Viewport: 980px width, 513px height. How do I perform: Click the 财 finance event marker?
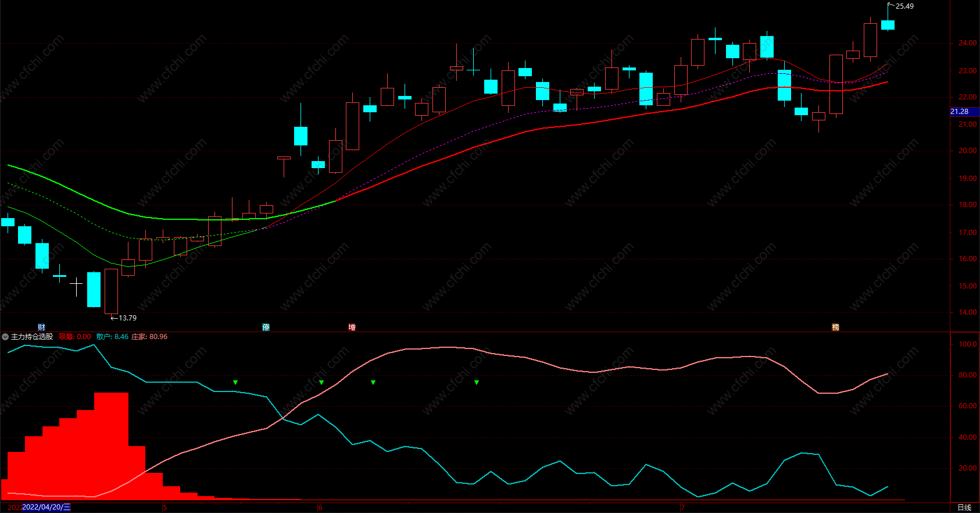tap(41, 327)
